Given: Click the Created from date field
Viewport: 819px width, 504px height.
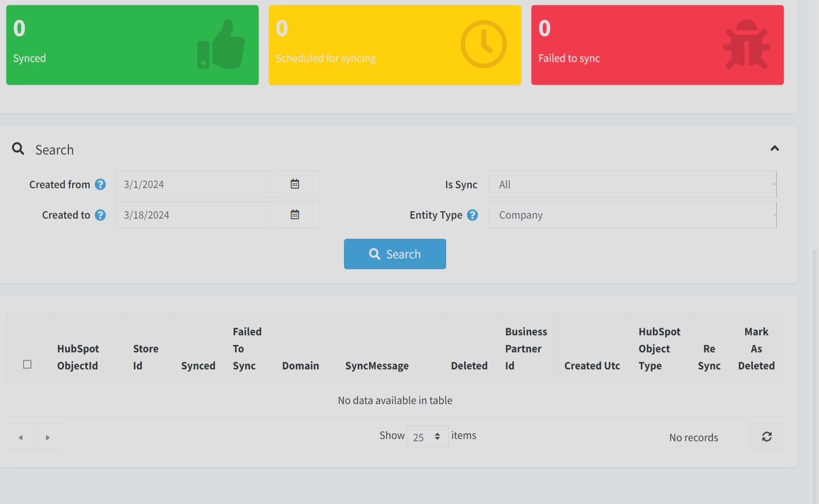Looking at the screenshot, I should [192, 184].
